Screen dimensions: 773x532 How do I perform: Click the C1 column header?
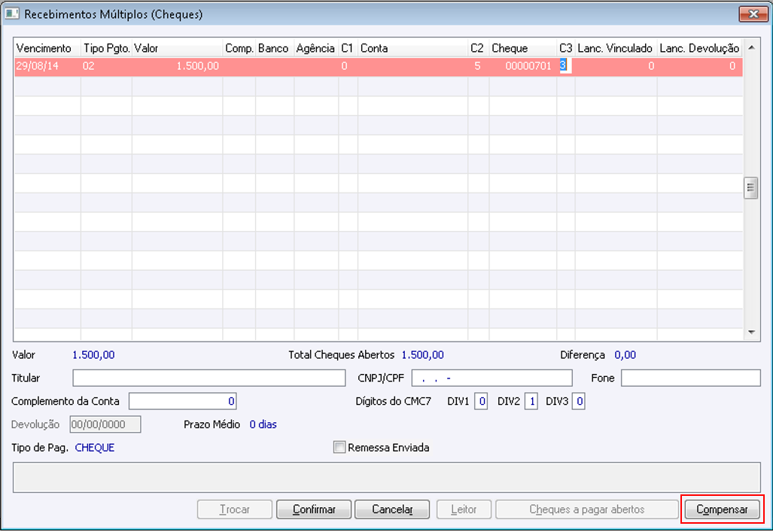348,48
